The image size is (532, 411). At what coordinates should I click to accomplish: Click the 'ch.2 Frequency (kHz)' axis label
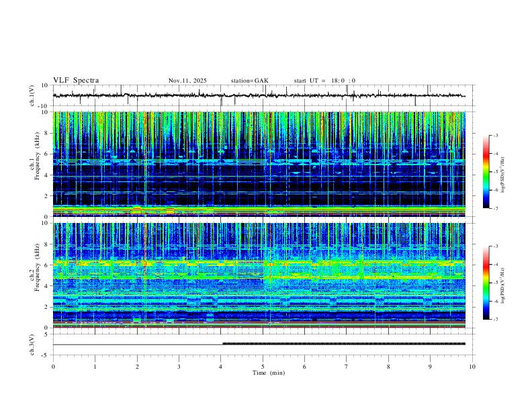35,267
